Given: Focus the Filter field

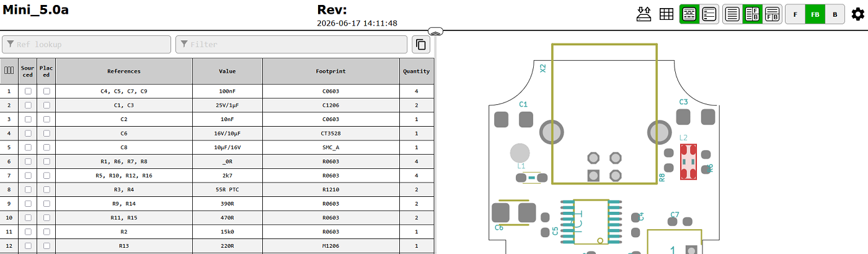Looking at the screenshot, I should [291, 44].
